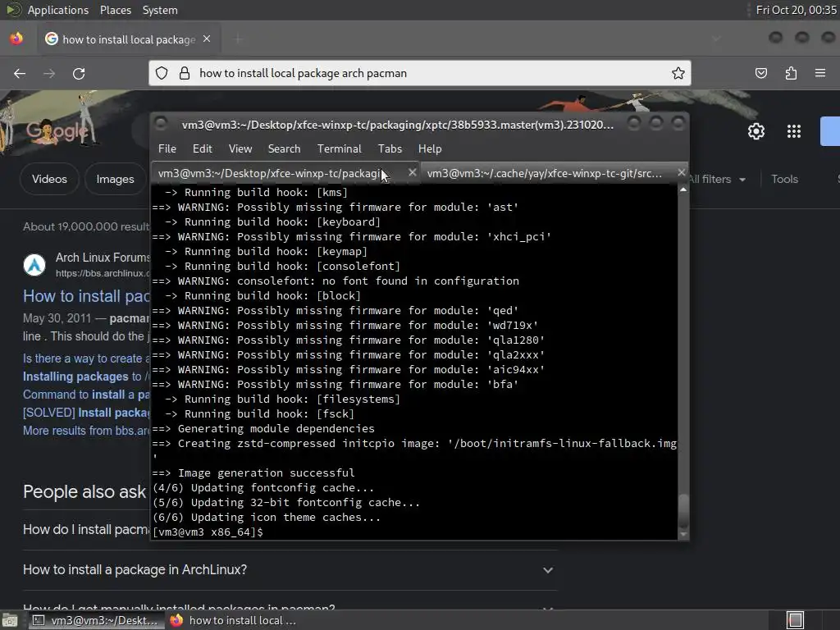Open the 'Command to install a' sublink
Viewport: 840px width, 630px height.
pos(87,395)
